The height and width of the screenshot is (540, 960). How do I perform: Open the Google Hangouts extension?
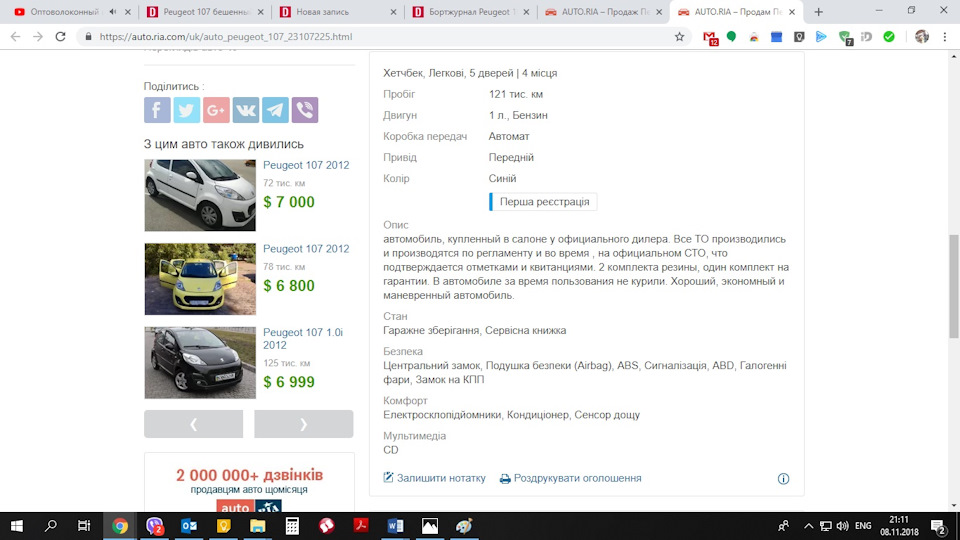(x=731, y=37)
